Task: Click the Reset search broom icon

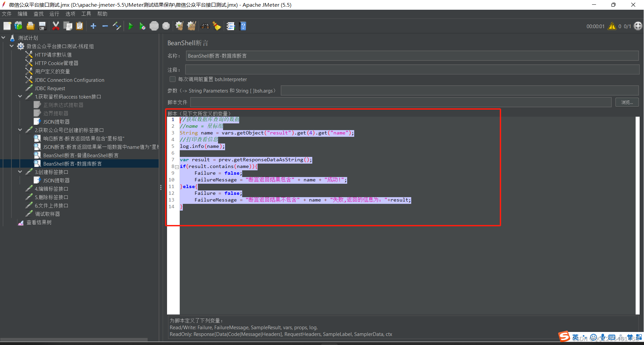Action: pyautogui.click(x=217, y=26)
